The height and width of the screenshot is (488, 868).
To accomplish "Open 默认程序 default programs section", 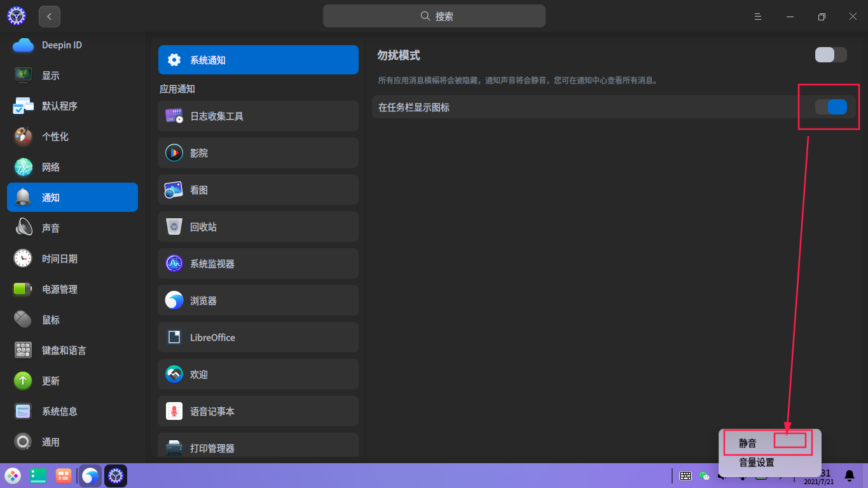I will (72, 106).
